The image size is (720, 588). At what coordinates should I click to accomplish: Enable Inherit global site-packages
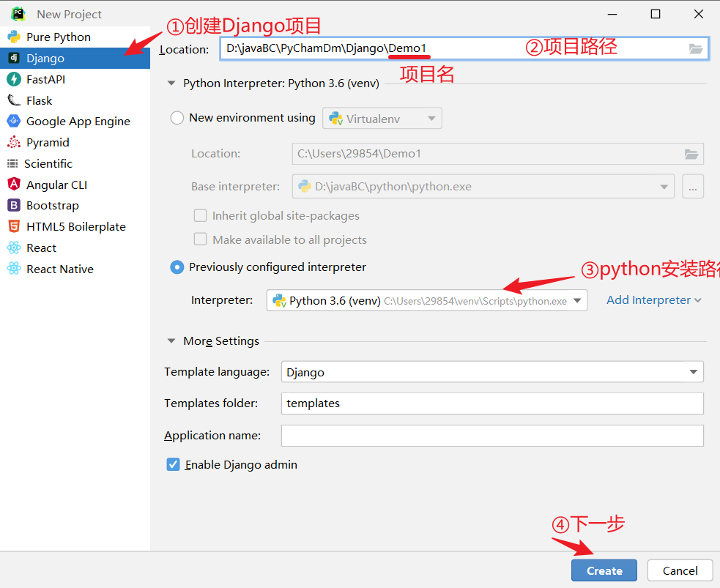[200, 215]
